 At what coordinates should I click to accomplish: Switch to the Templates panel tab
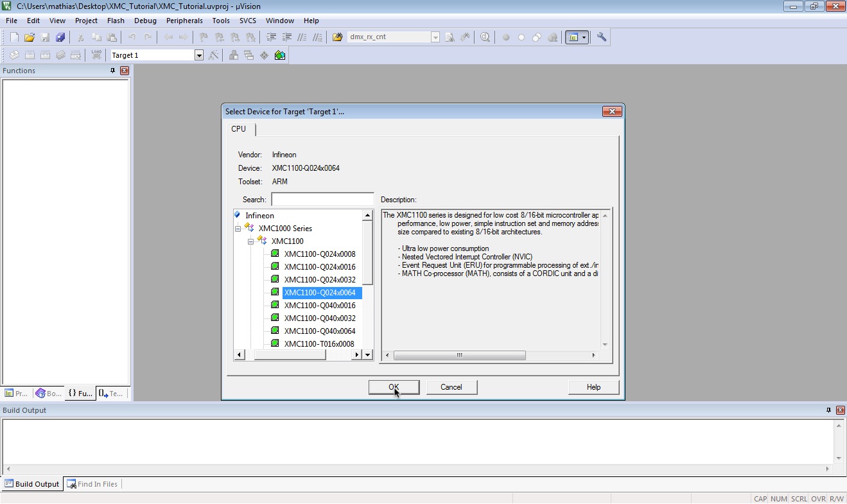(112, 394)
